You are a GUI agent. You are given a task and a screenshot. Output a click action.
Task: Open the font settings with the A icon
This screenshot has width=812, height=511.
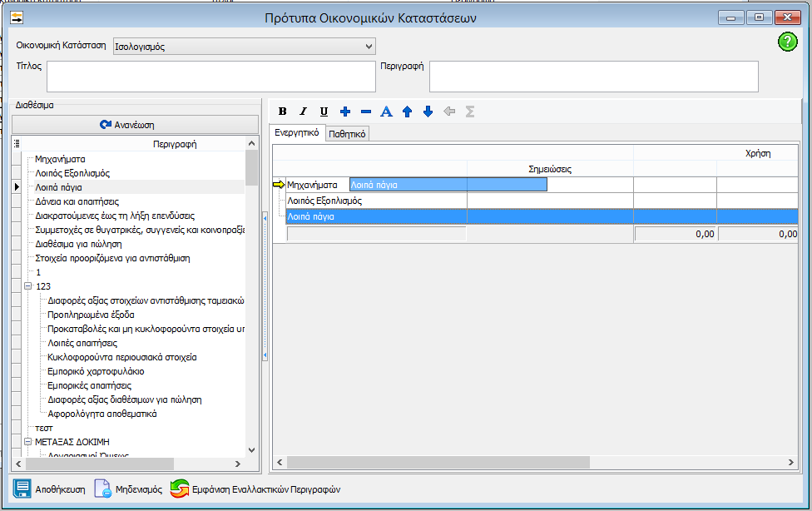click(x=386, y=112)
